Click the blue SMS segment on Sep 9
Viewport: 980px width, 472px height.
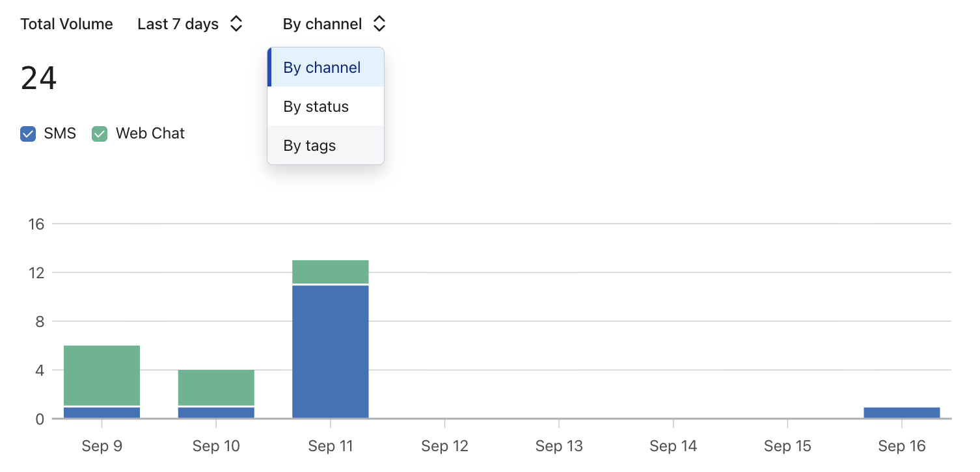102,413
